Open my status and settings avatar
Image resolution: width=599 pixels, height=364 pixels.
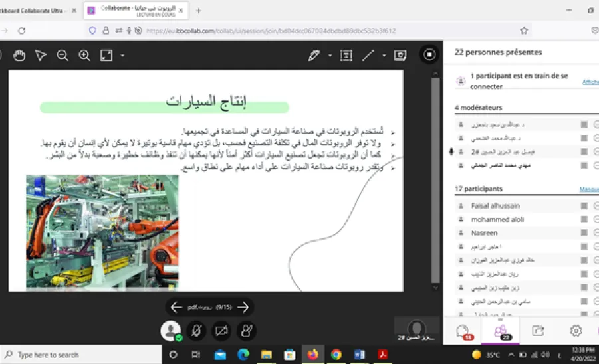coord(171,331)
